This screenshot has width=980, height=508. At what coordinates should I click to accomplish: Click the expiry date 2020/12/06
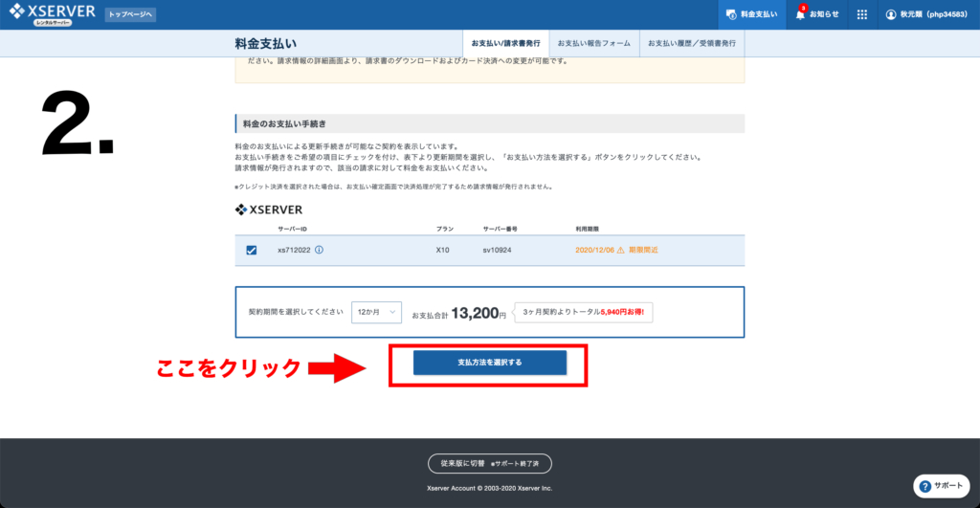(x=594, y=250)
